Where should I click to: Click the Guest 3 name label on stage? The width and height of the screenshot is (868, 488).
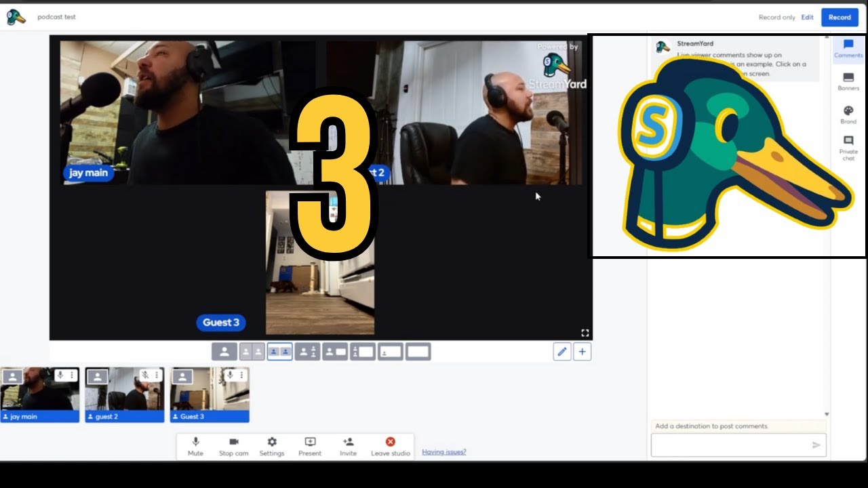[x=221, y=323]
